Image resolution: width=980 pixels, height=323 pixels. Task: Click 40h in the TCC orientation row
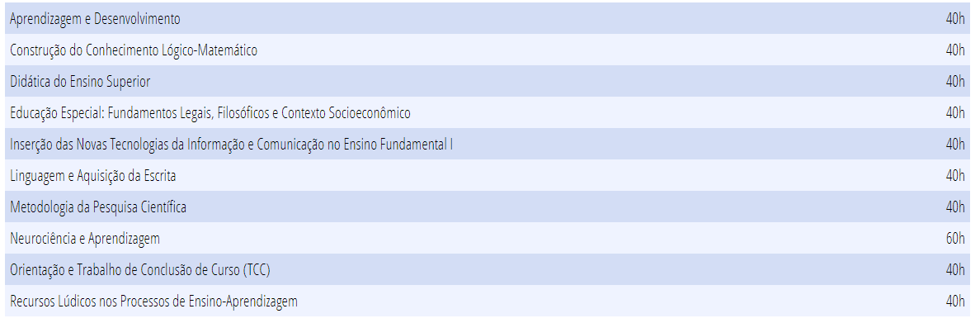955,270
